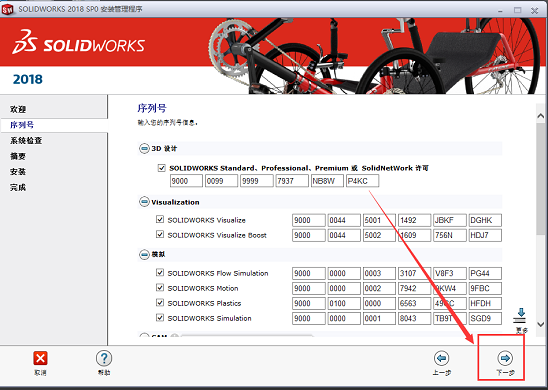Click the Visualize Boost field containing 1609
Image resolution: width=548 pixels, height=390 pixels.
click(x=414, y=235)
